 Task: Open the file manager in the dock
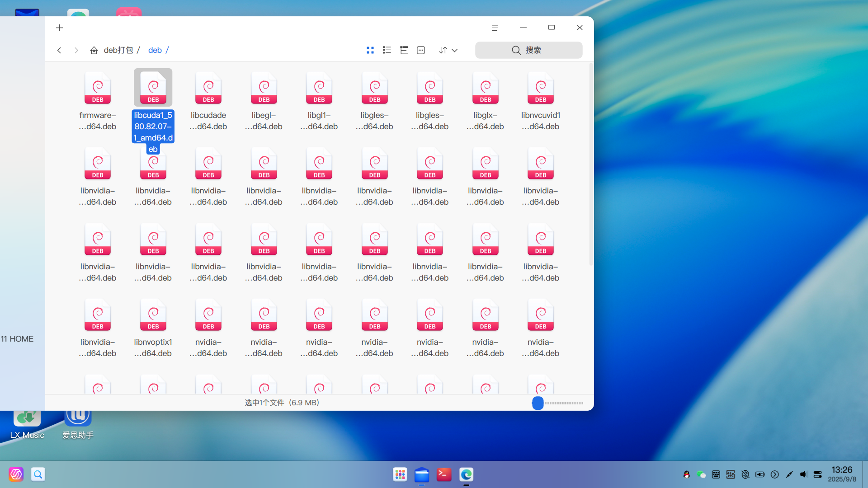click(x=422, y=474)
